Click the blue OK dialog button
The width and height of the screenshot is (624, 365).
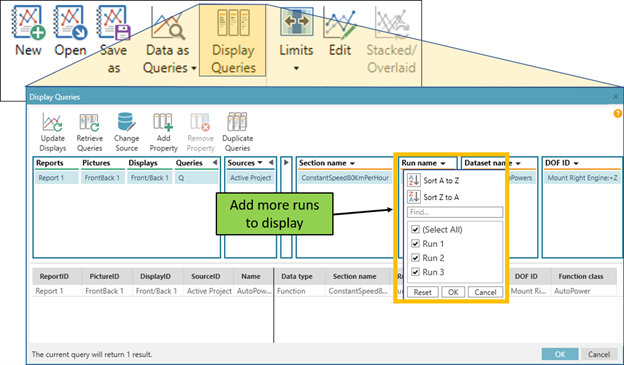coord(560,354)
